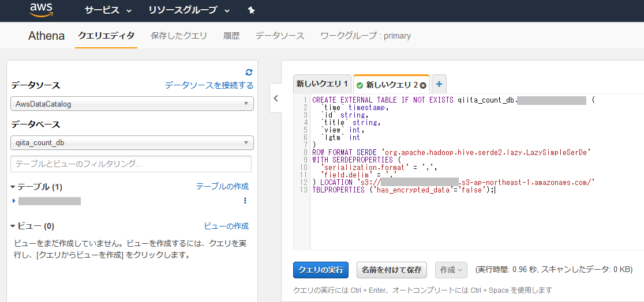Collapse the テーブル (1) section
Viewport: 644px width, 302px height.
[14, 187]
